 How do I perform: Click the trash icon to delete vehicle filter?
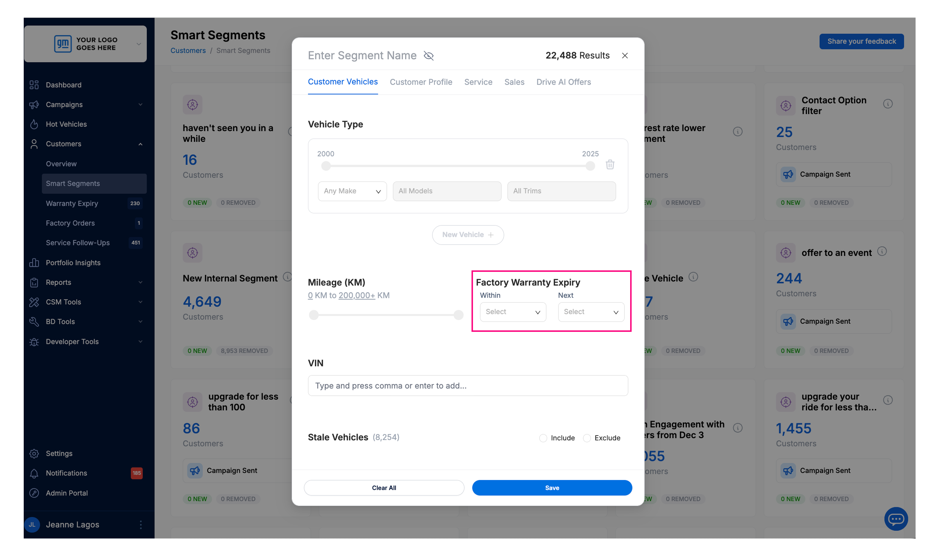[609, 165]
